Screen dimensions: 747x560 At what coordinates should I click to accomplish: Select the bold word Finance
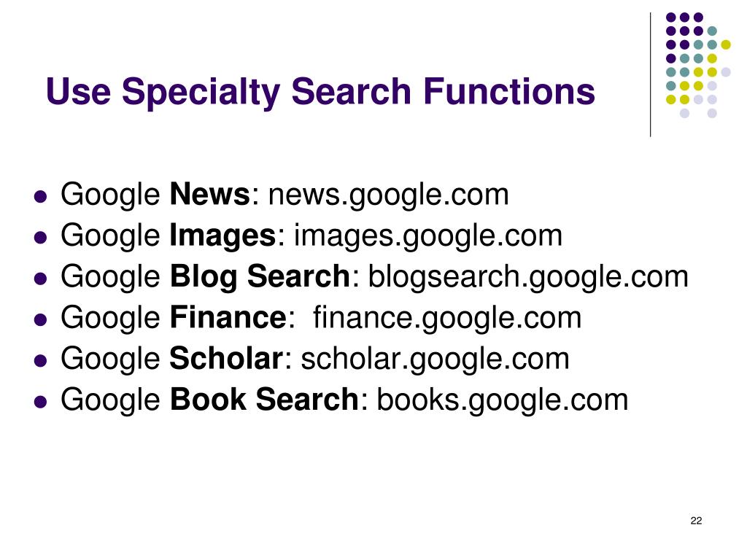click(228, 318)
